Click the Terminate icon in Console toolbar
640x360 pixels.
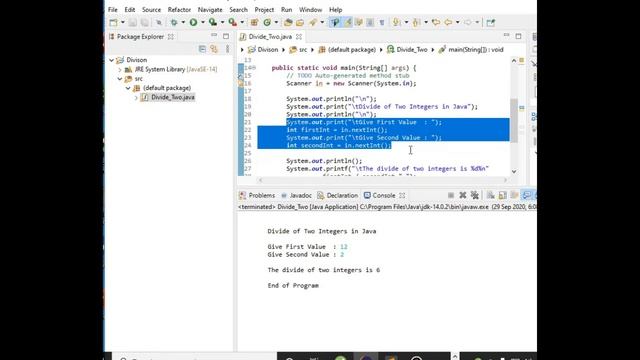pyautogui.click(x=451, y=196)
